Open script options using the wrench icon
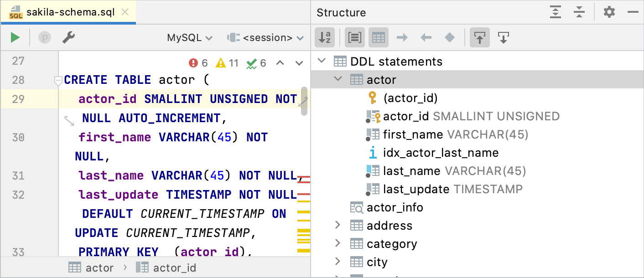Viewport: 644px width, 278px height. point(68,37)
